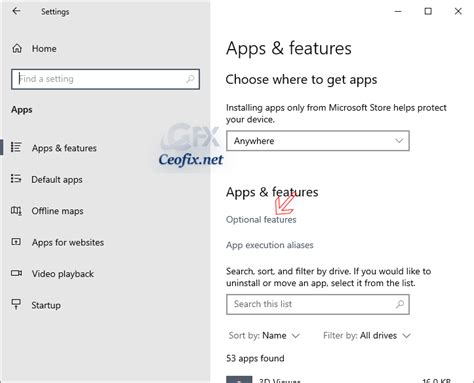This screenshot has width=474, height=383.
Task: Open the Home settings page
Action: [44, 49]
